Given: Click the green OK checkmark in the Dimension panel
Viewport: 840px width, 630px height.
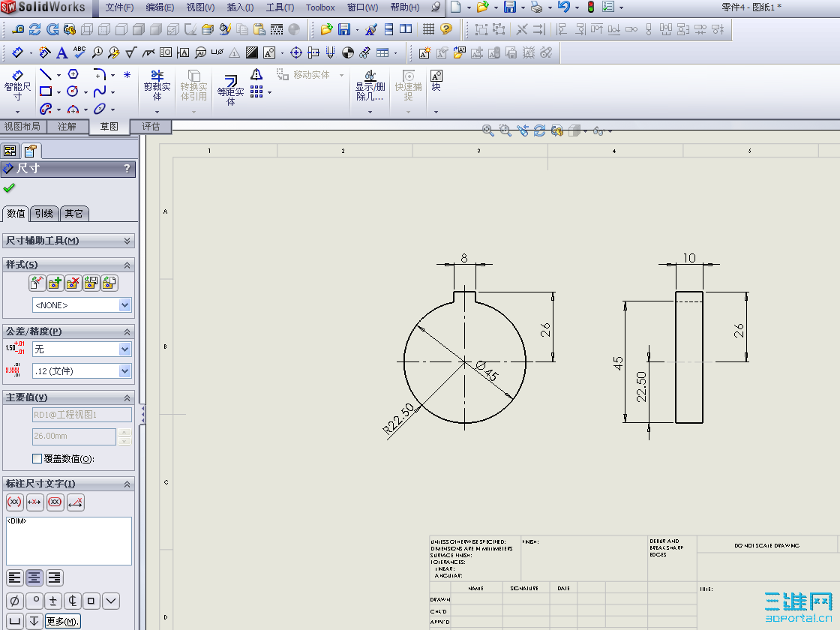Looking at the screenshot, I should 9,188.
